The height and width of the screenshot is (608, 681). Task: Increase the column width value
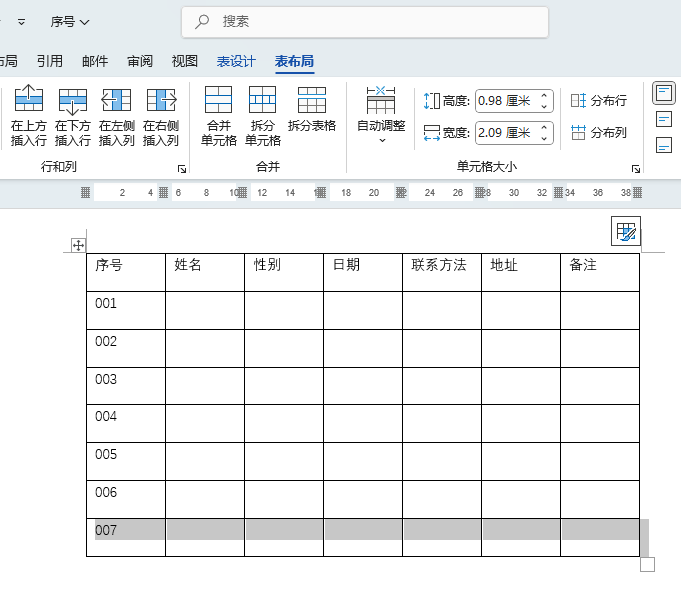[544, 128]
